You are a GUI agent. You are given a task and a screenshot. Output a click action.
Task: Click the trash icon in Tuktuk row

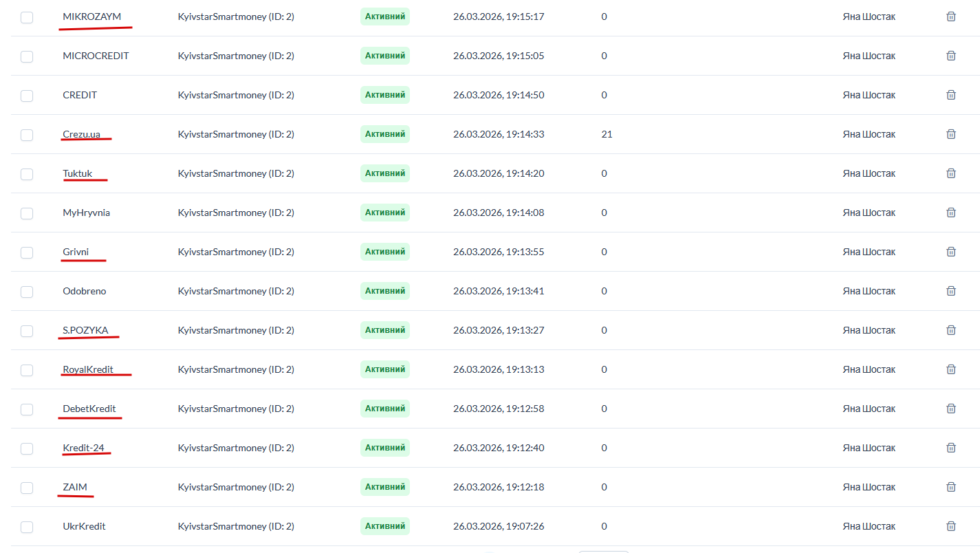point(951,173)
